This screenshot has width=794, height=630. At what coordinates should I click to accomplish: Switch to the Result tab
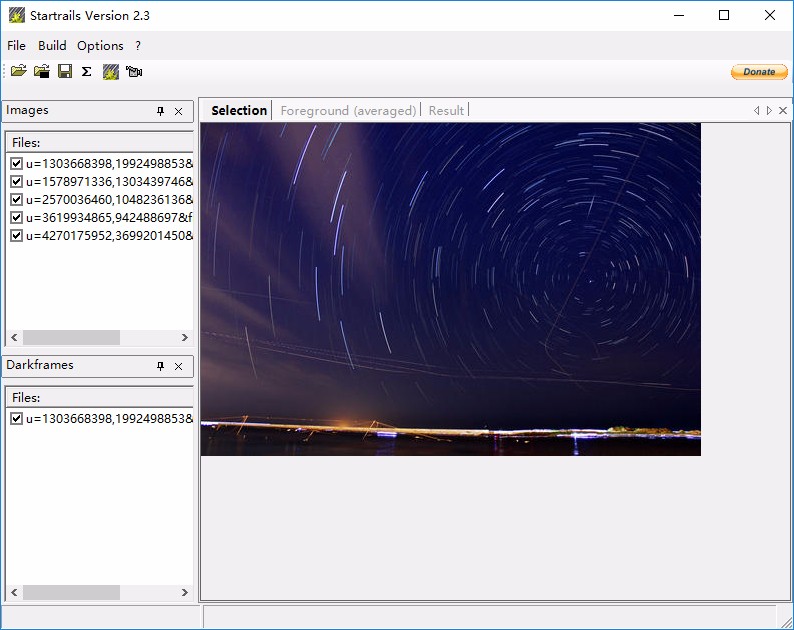(x=446, y=110)
